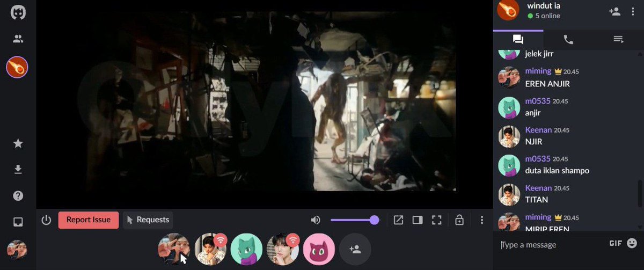Click username m0535 above duta iklan shampo

pos(538,159)
